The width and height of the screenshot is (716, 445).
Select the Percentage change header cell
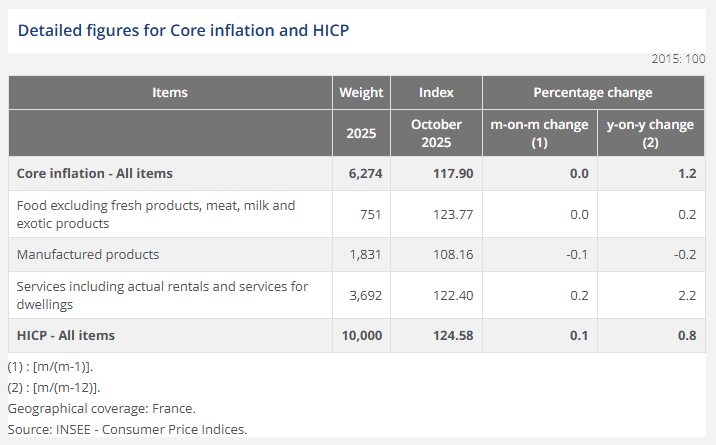coord(592,93)
